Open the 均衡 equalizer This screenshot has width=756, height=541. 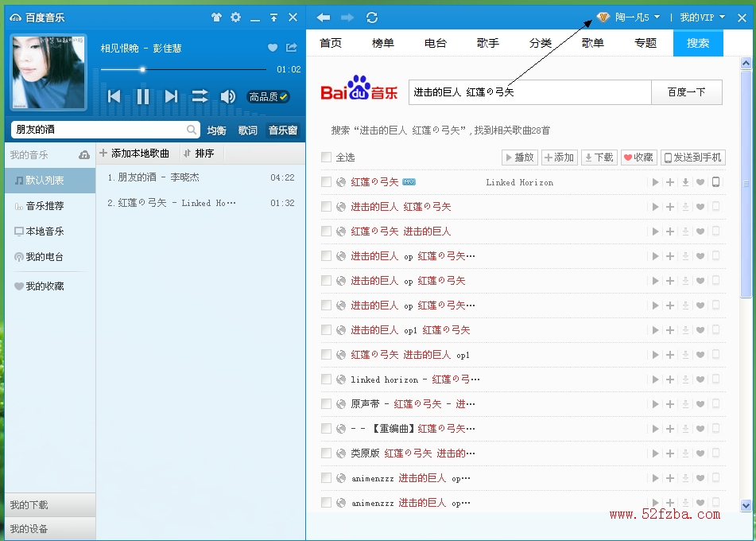(x=216, y=130)
